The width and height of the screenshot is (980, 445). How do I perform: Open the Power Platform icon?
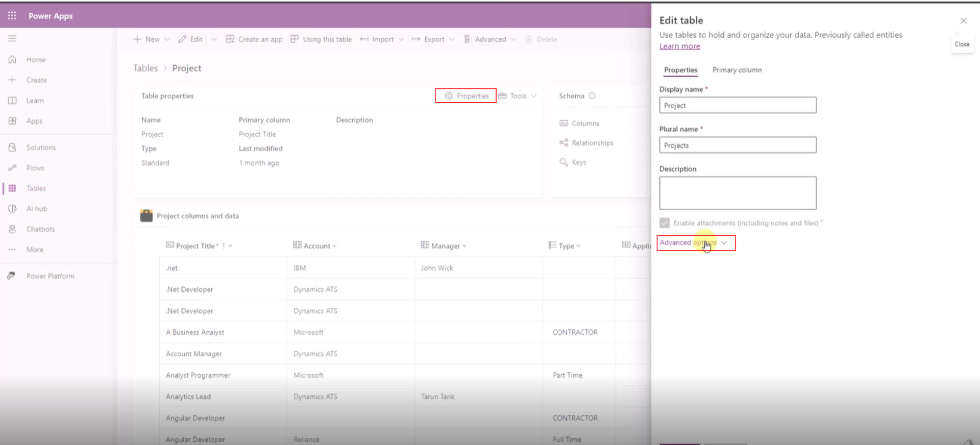tap(11, 276)
